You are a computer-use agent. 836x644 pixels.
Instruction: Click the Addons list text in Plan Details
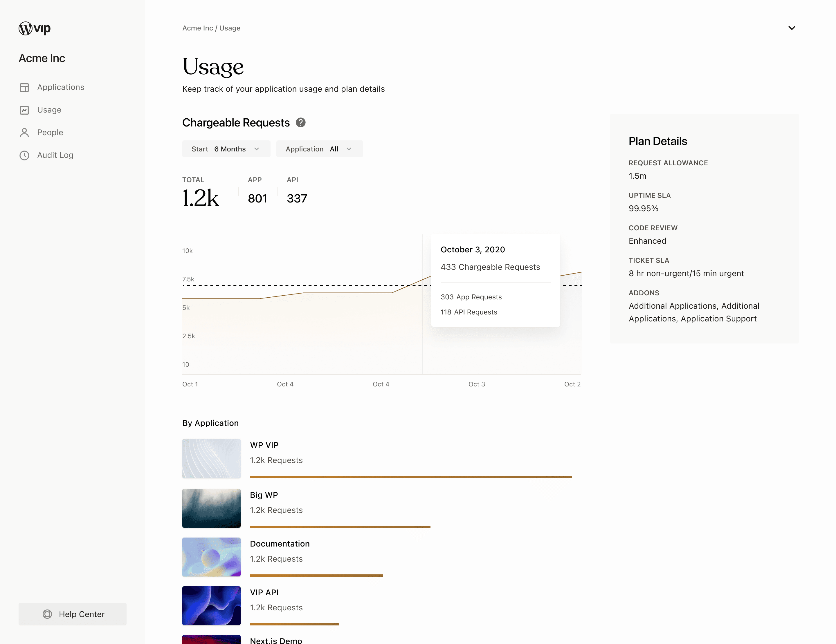(693, 312)
